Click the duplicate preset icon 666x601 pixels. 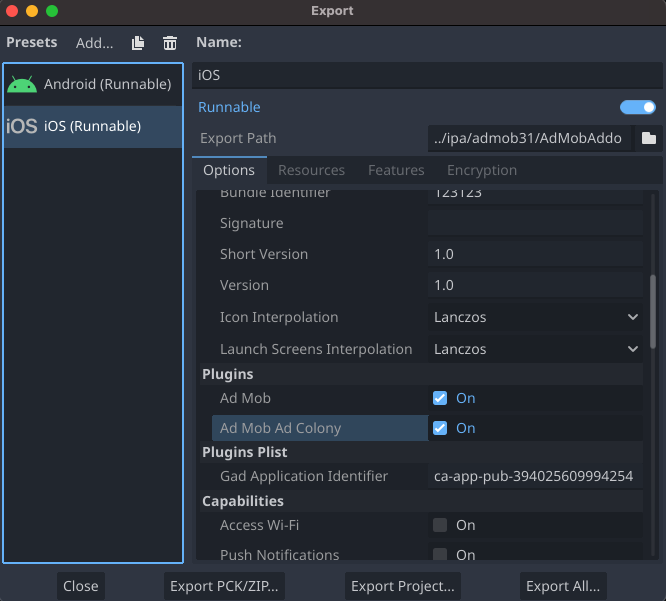pyautogui.click(x=138, y=43)
